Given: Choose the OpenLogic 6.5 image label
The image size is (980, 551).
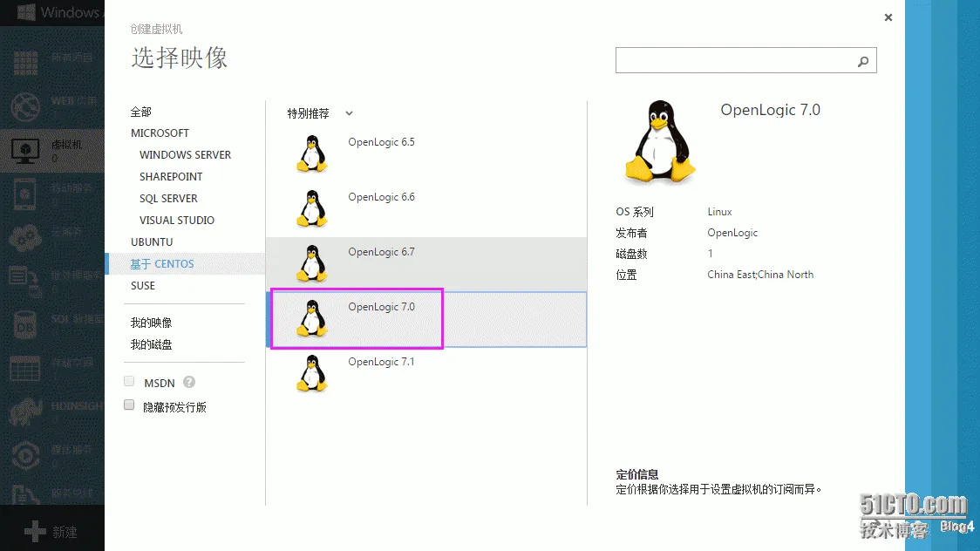Looking at the screenshot, I should [x=381, y=142].
